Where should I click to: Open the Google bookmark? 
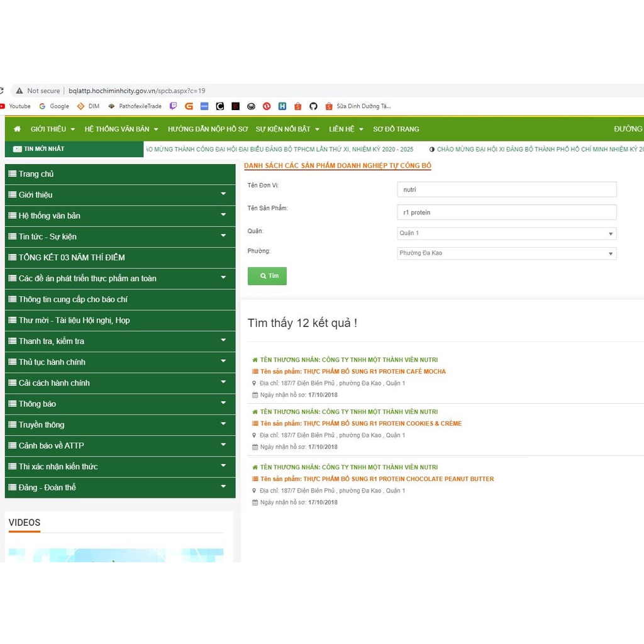click(54, 106)
